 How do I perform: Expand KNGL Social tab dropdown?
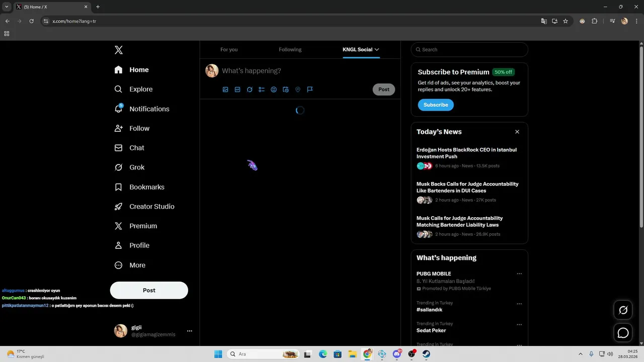[377, 49]
